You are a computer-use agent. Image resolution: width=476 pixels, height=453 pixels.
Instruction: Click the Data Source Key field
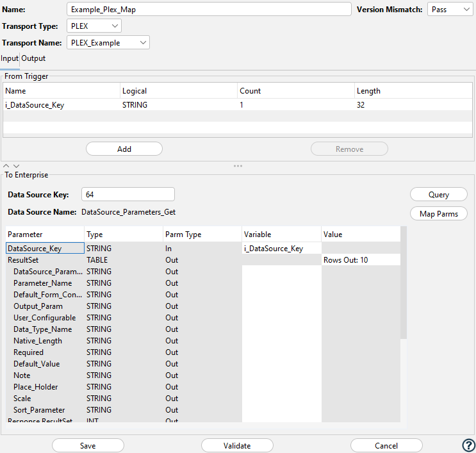127,194
